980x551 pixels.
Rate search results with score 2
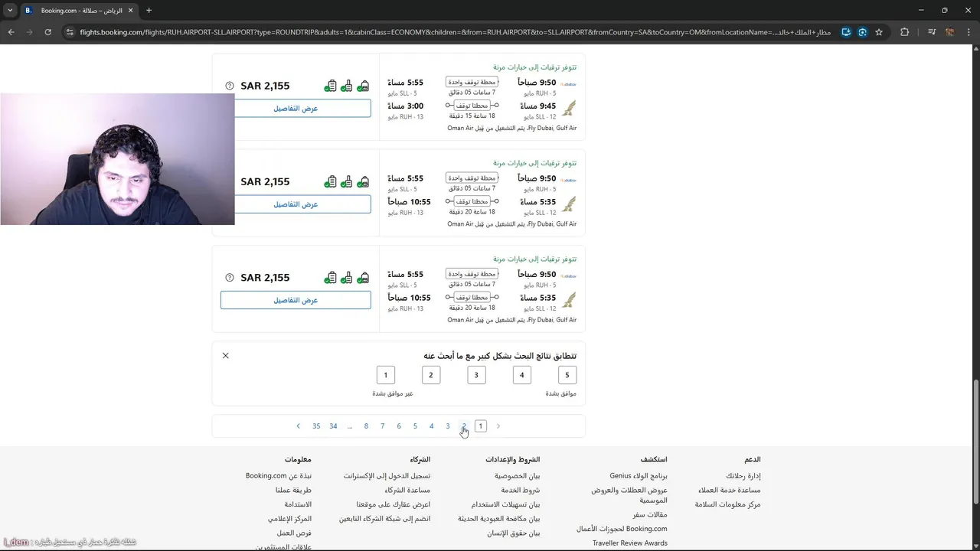pos(431,375)
